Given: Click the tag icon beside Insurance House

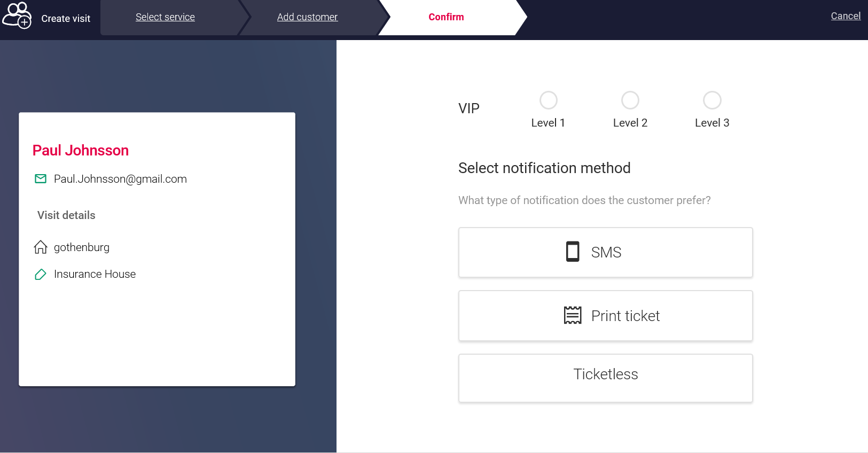Looking at the screenshot, I should click(x=41, y=275).
